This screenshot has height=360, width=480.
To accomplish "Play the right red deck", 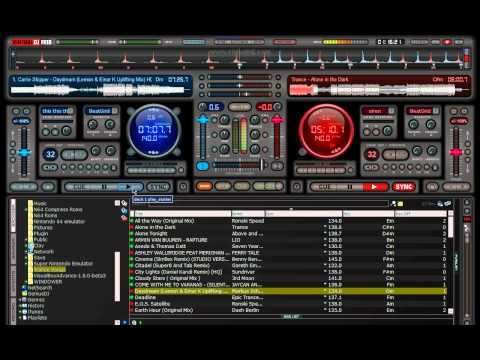I will [374, 187].
